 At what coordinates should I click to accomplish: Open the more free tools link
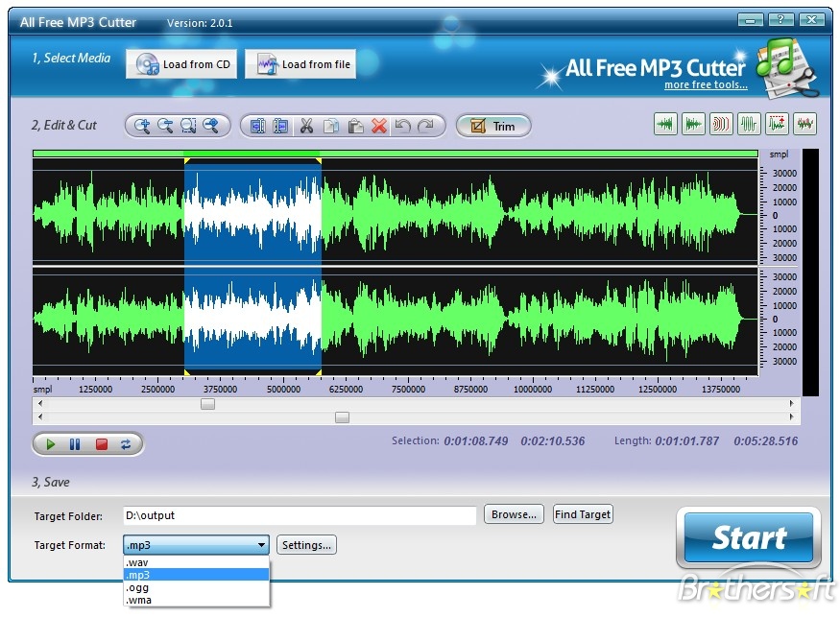(x=706, y=84)
